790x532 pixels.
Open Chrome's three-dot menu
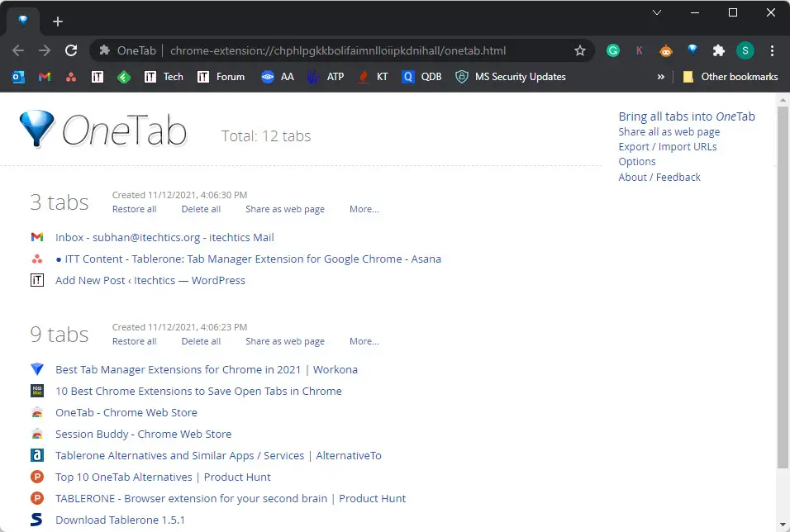click(x=772, y=50)
